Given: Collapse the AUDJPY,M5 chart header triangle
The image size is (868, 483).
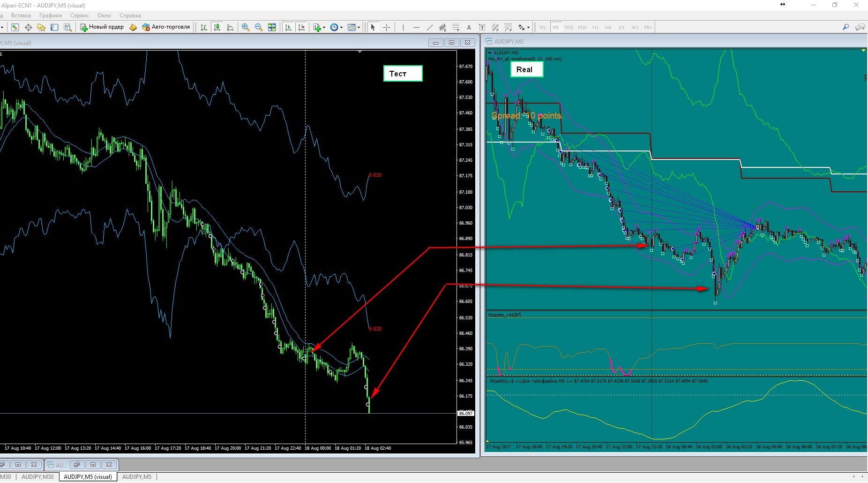Looking at the screenshot, I should [x=490, y=53].
